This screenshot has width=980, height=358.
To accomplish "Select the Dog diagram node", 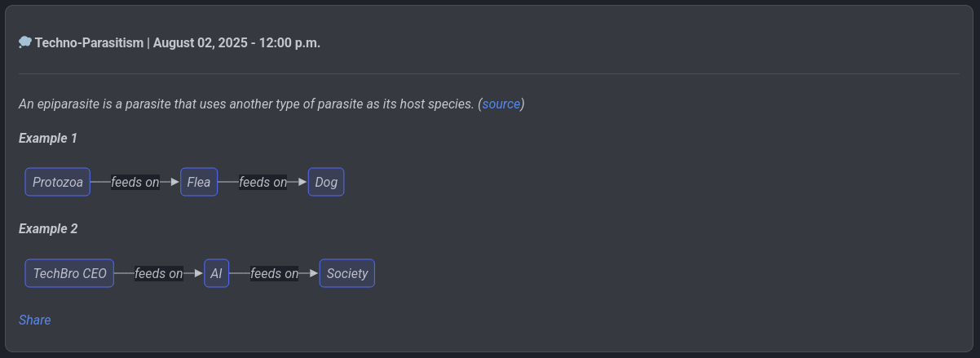I will pyautogui.click(x=326, y=182).
